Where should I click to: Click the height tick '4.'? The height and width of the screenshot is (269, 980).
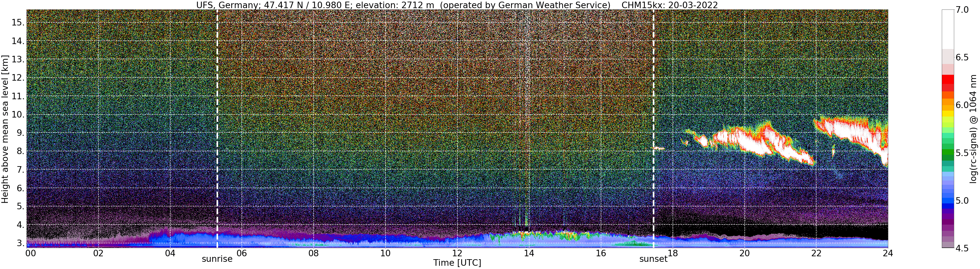point(20,225)
